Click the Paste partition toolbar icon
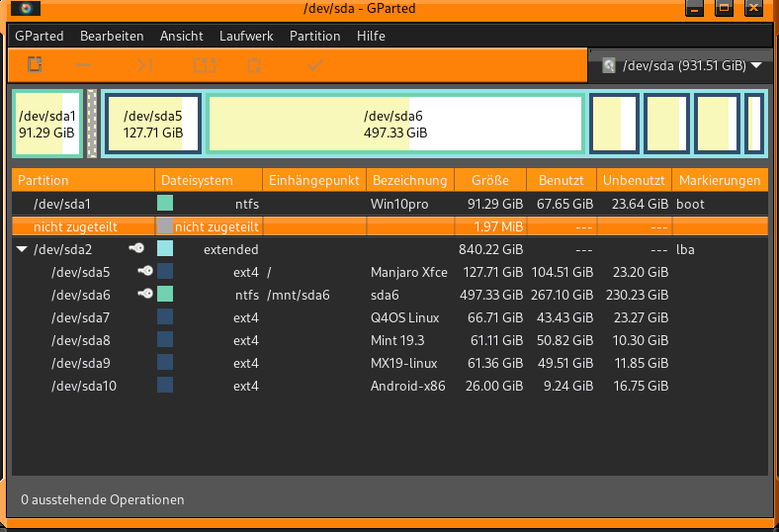The image size is (779, 532). 255,65
